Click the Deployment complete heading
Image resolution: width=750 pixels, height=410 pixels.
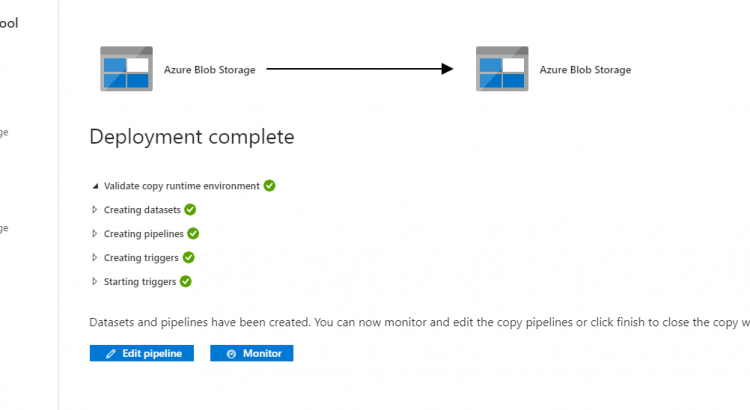click(192, 137)
